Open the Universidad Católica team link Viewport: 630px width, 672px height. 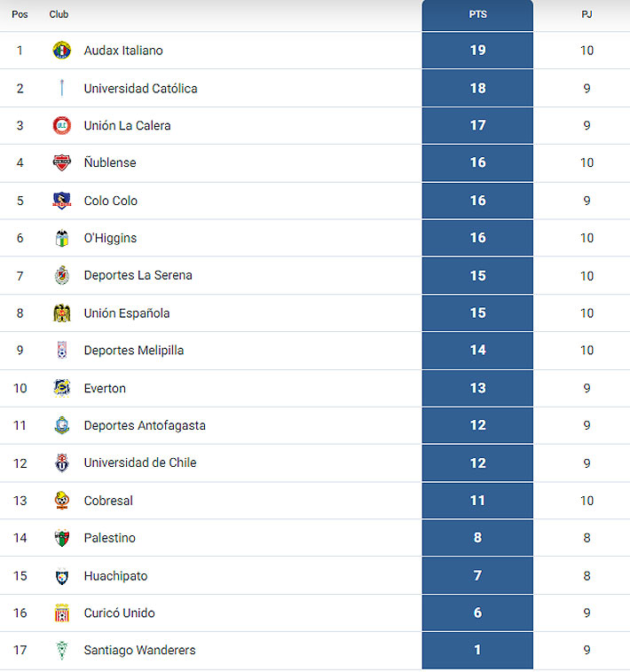pyautogui.click(x=140, y=88)
